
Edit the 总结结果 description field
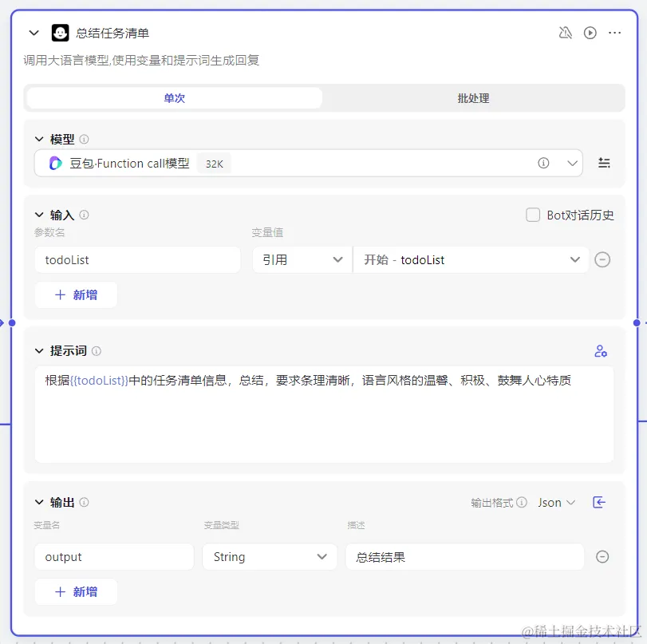click(x=464, y=557)
